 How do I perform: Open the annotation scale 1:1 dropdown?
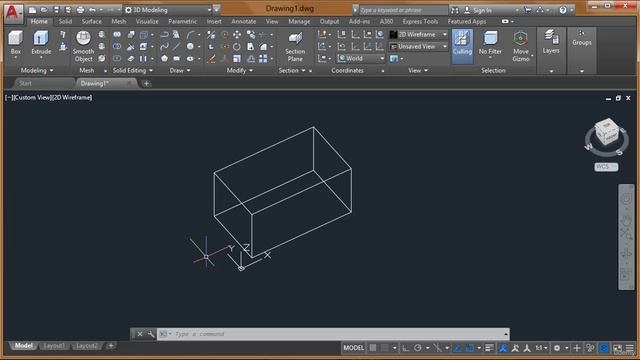coord(541,348)
